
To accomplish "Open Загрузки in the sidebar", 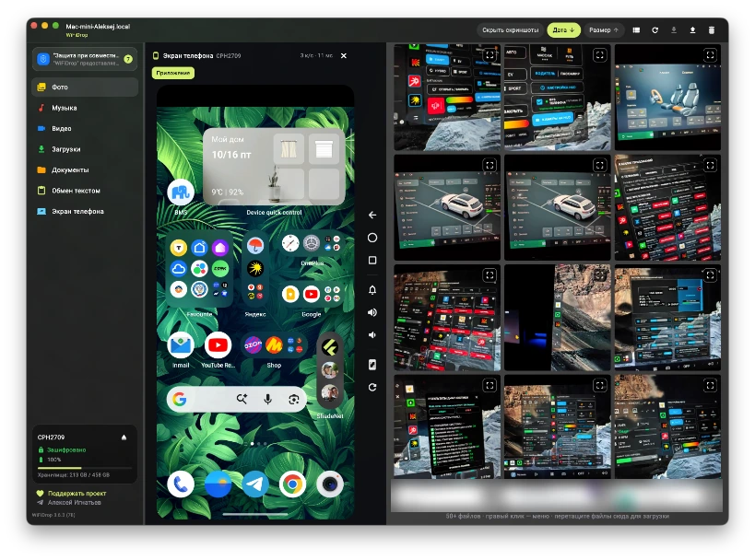I will [x=85, y=149].
